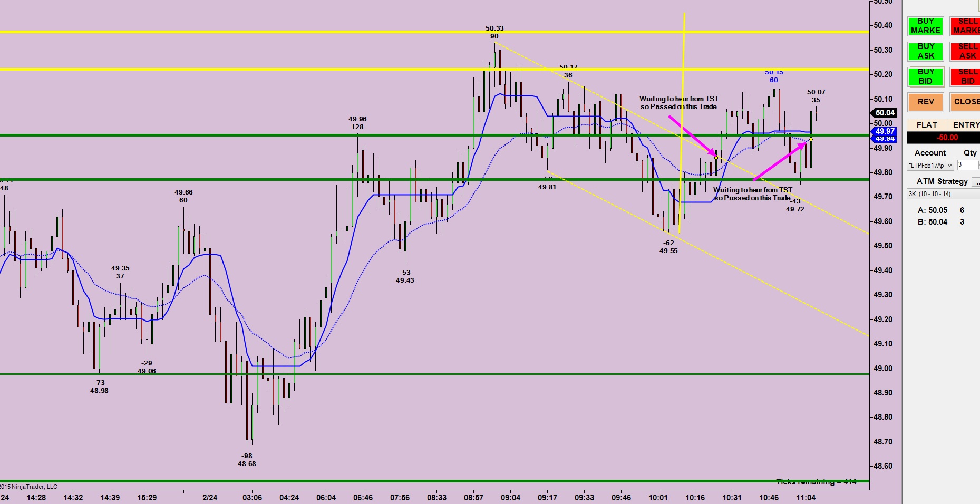Click the 11:04 time axis label
The width and height of the screenshot is (980, 504).
point(806,497)
